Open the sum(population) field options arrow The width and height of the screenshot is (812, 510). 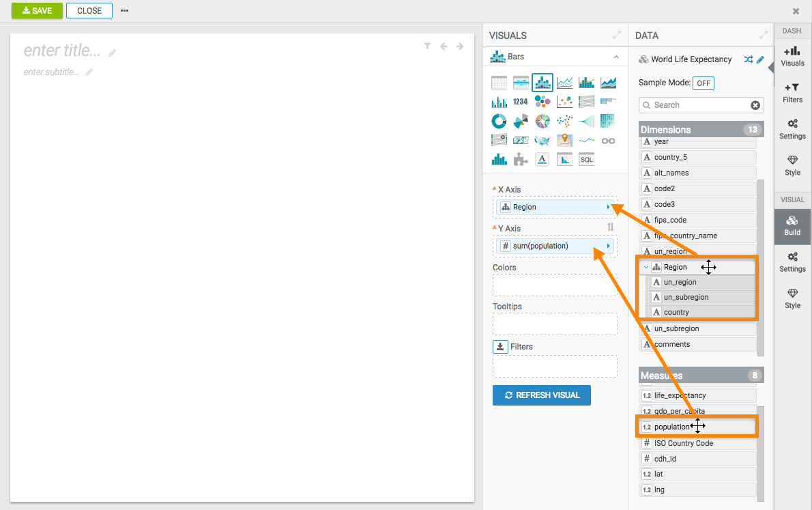click(x=608, y=246)
